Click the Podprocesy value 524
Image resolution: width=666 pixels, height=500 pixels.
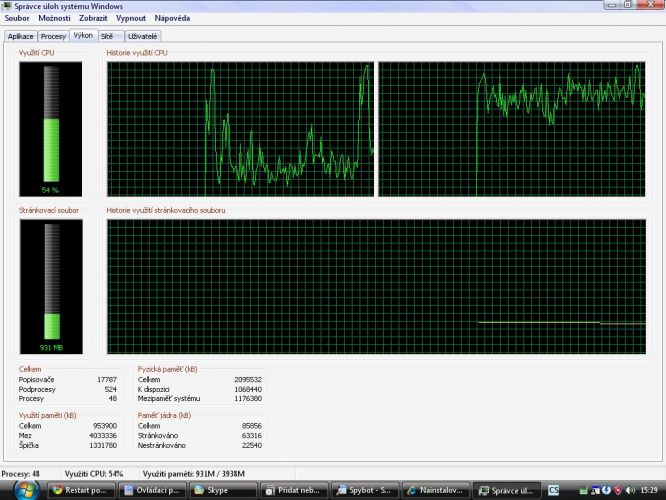pyautogui.click(x=110, y=390)
